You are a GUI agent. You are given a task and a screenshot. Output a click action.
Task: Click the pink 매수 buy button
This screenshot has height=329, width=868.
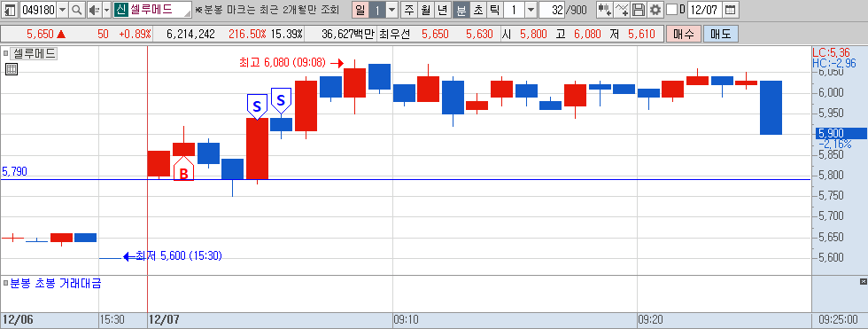[684, 34]
